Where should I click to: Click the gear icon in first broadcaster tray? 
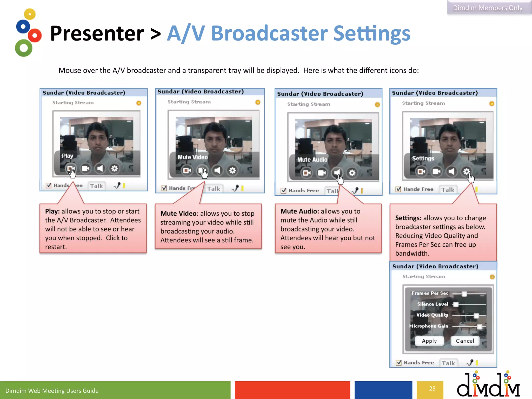coord(115,169)
